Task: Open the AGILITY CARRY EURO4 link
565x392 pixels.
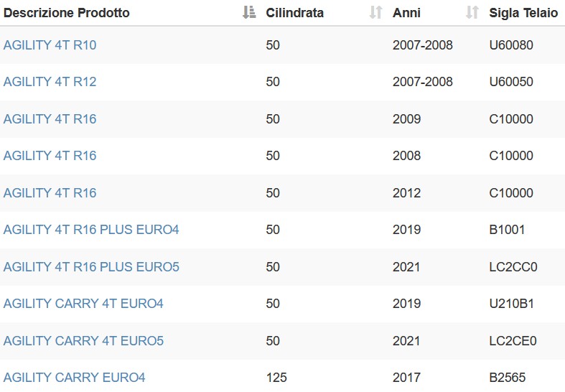Action: tap(74, 377)
